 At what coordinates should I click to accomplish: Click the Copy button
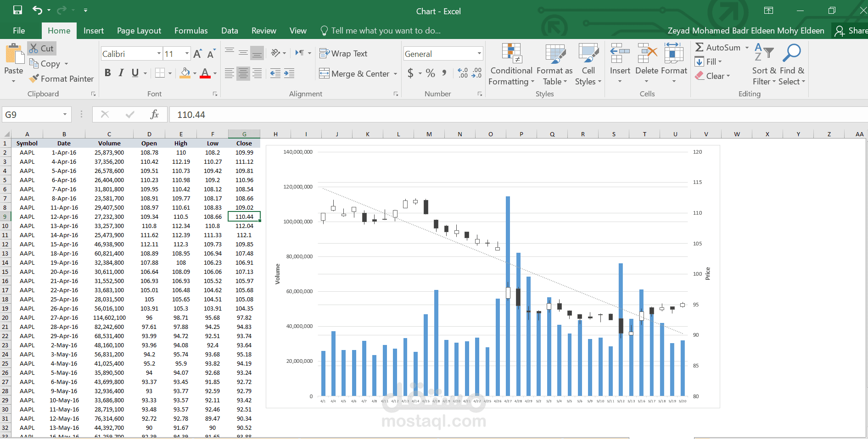click(45, 64)
